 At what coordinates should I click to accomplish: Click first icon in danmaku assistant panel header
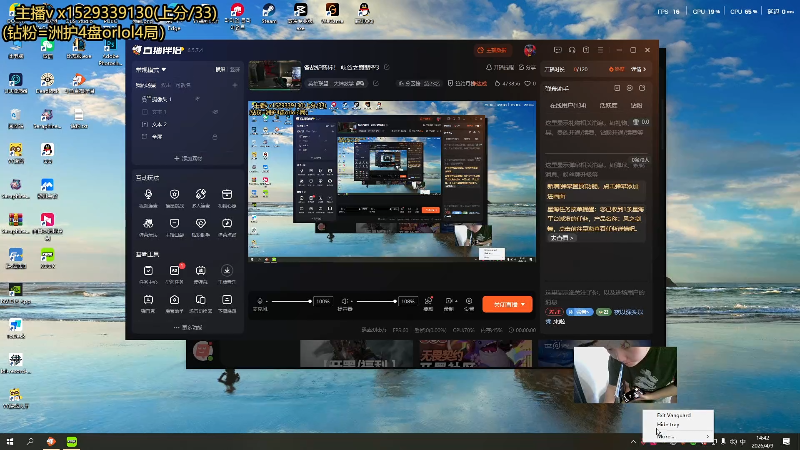coord(617,88)
